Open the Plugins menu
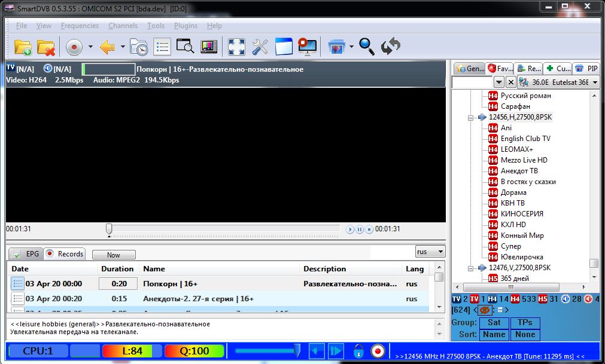The height and width of the screenshot is (364, 605). tap(186, 26)
